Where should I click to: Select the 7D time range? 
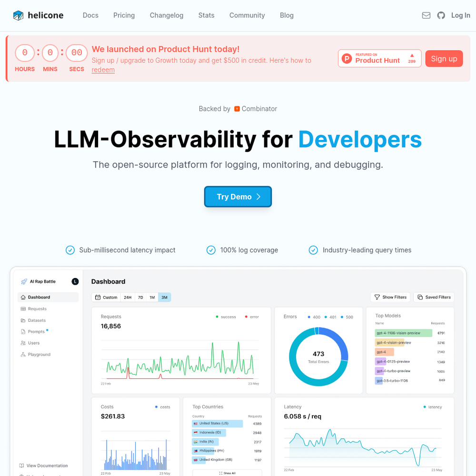point(140,297)
